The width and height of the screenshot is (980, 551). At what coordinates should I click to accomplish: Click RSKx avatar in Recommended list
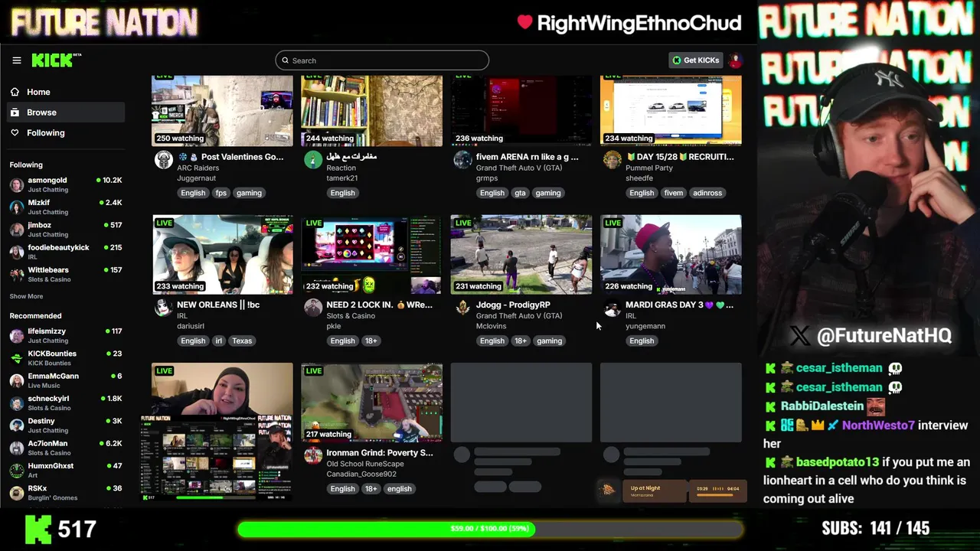[x=16, y=492]
